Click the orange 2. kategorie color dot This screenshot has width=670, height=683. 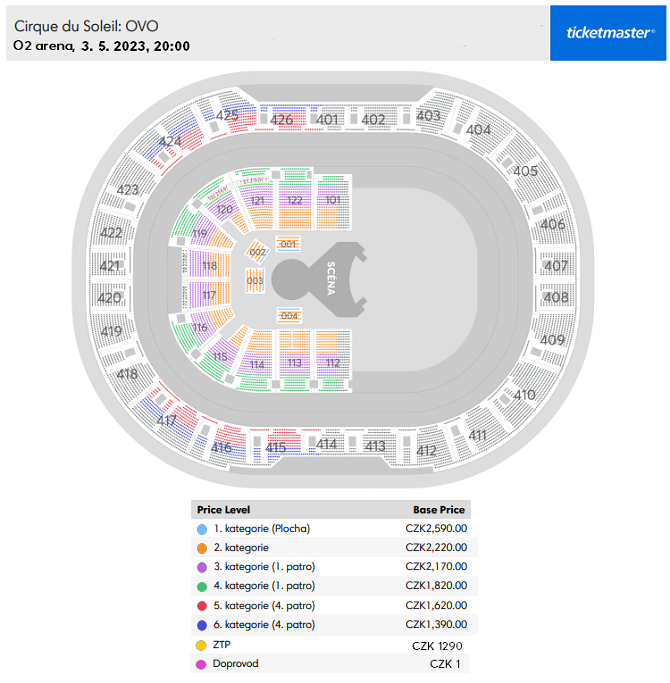click(202, 548)
